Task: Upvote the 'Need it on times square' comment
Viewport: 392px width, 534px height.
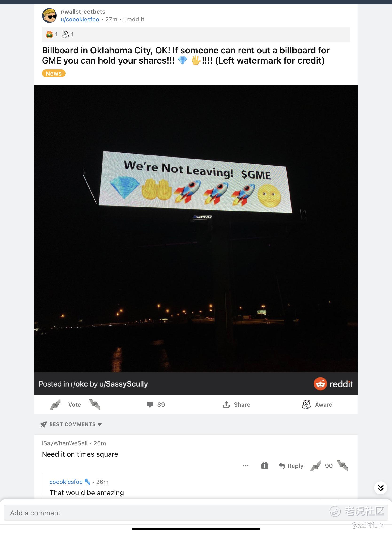Action: (316, 466)
